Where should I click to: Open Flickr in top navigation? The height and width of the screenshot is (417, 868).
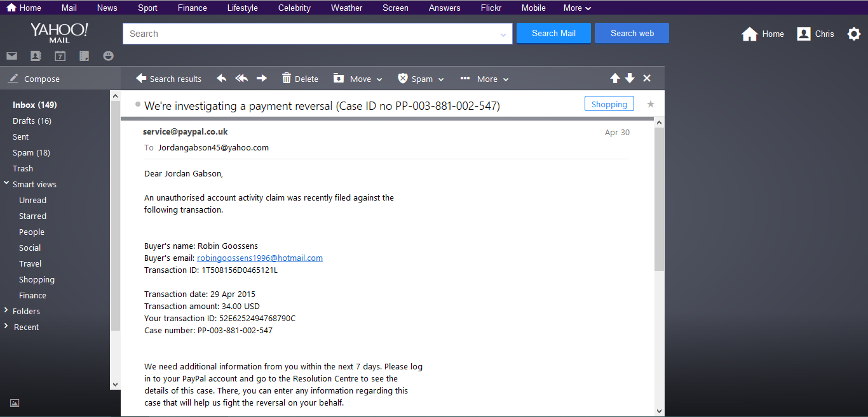(491, 8)
